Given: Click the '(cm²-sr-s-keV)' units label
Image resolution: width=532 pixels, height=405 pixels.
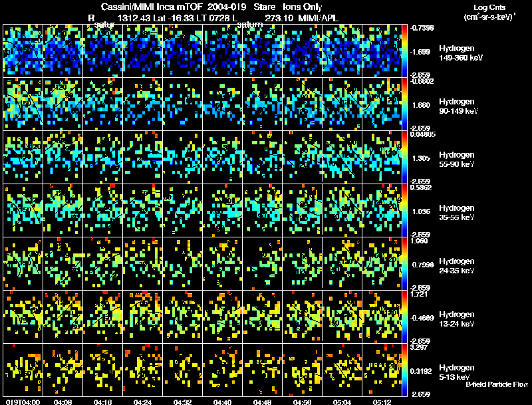Looking at the screenshot, I should [487, 17].
